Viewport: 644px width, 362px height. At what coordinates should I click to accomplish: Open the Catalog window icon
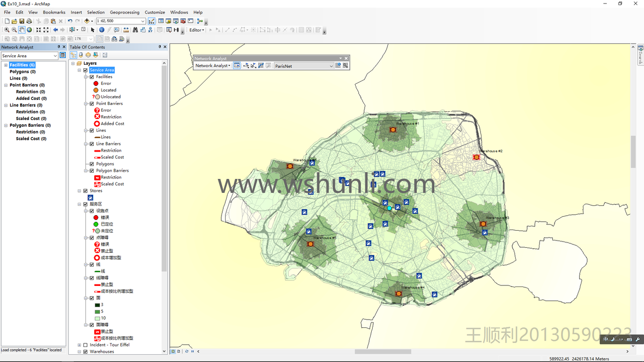click(168, 21)
